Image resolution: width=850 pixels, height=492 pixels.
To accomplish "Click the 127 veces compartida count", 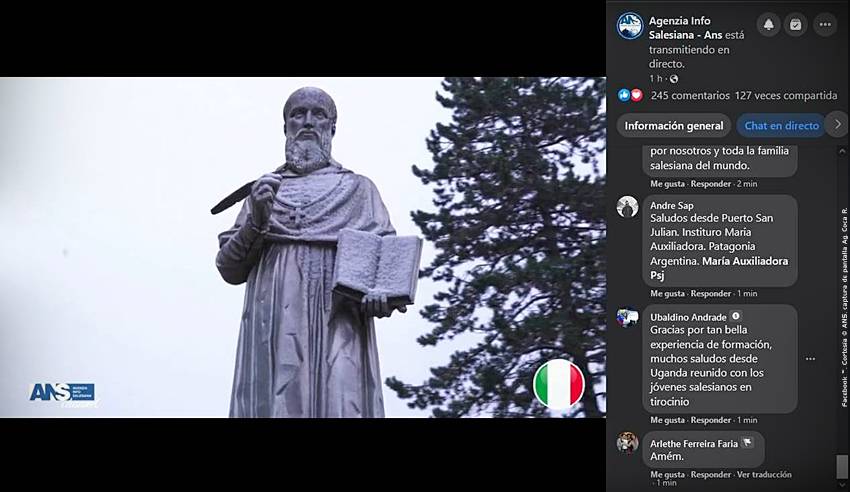I will (x=786, y=95).
